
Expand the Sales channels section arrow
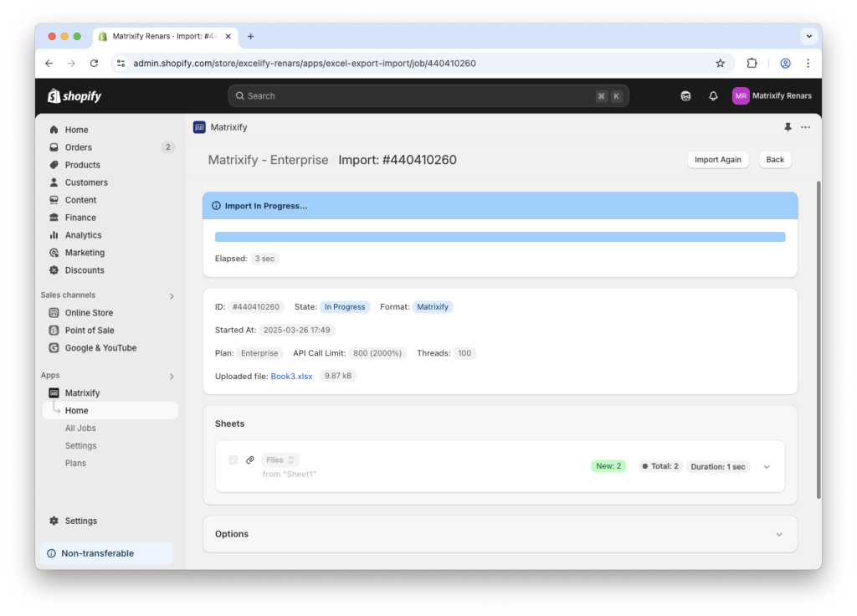tap(172, 295)
